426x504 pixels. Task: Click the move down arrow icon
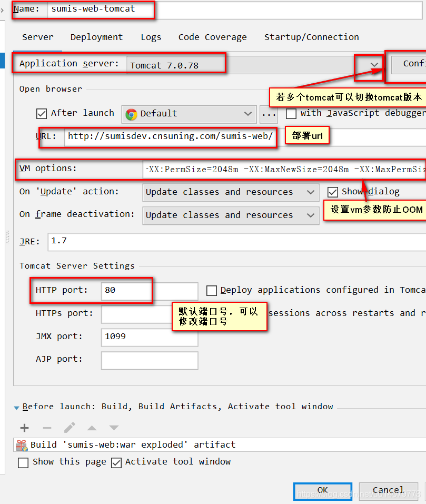114,428
